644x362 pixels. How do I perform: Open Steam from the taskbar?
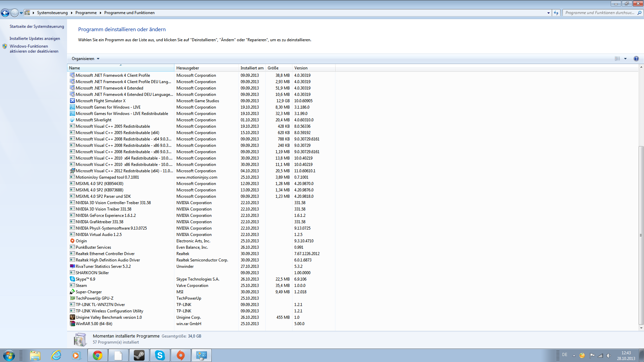tap(139, 355)
